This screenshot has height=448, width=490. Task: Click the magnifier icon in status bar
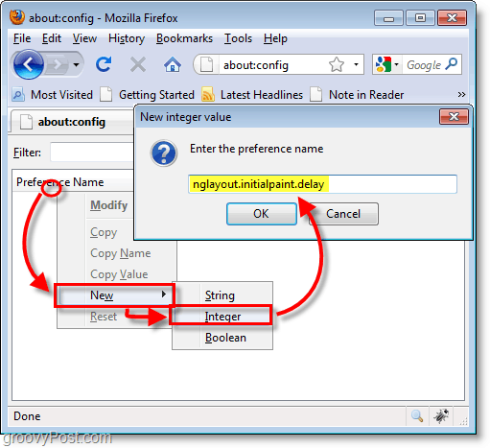(417, 416)
